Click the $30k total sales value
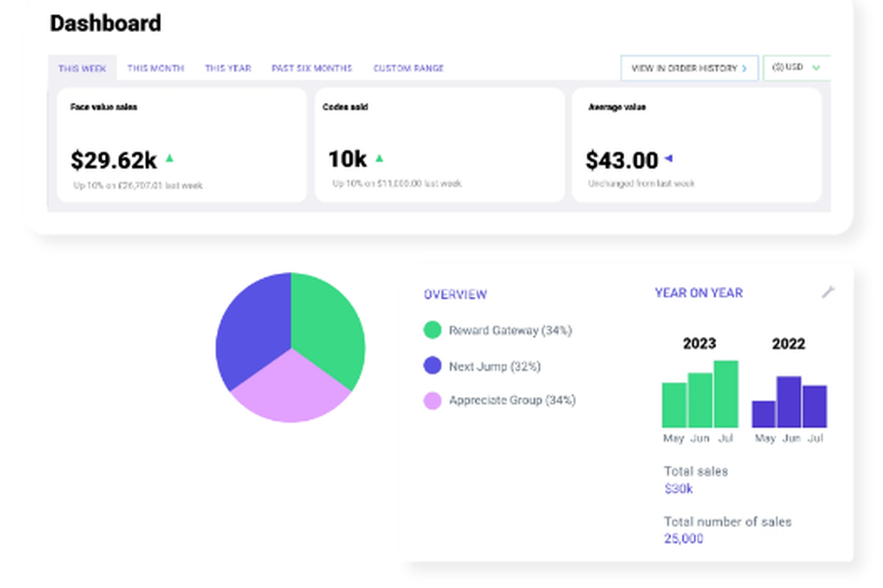The image size is (883, 588). (x=678, y=489)
